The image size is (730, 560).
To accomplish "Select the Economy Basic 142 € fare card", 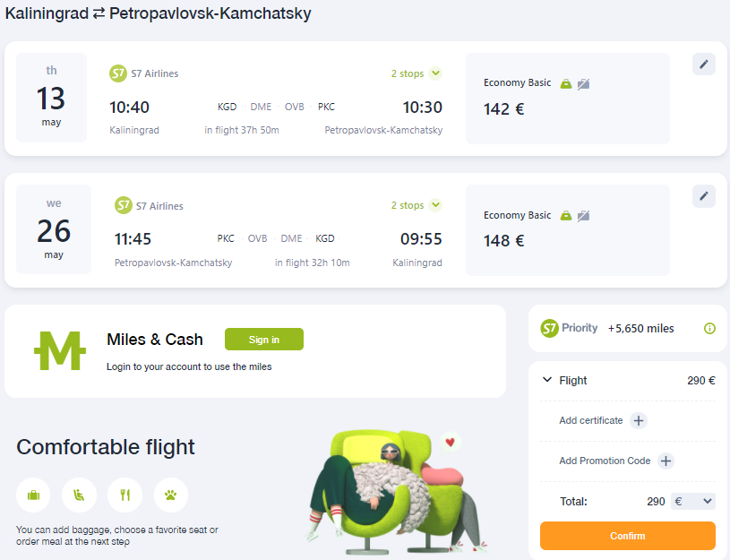I will tap(568, 99).
